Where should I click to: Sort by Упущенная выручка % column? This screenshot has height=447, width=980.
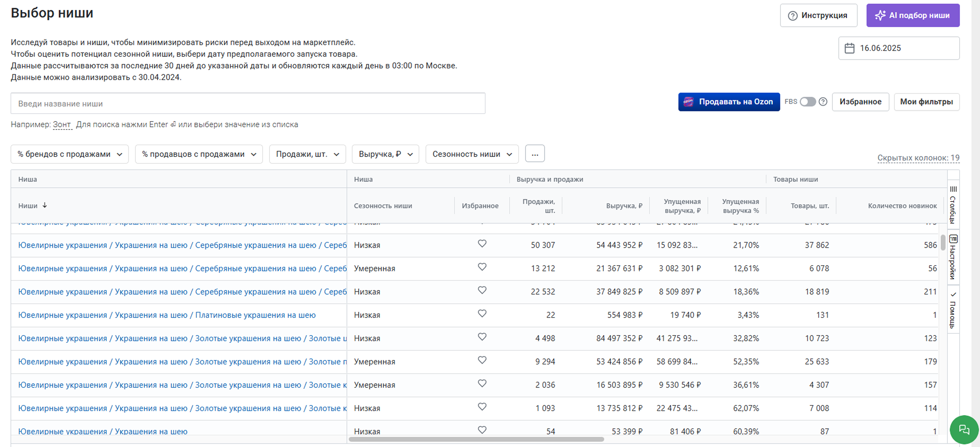click(740, 206)
